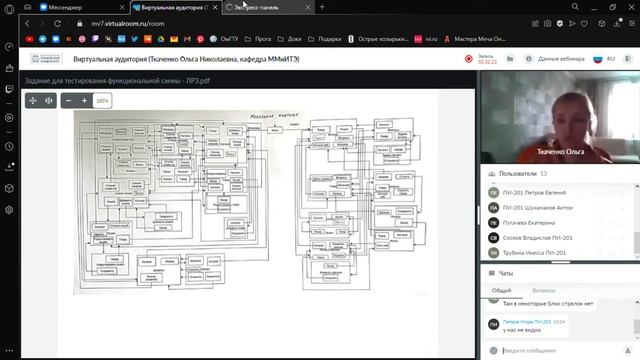The height and width of the screenshot is (360, 640).
Task: Expand the Подарки bookmarks folder
Action: [x=325, y=39]
